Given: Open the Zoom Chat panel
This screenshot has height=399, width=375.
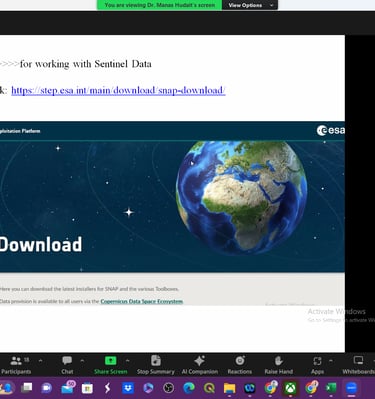Looking at the screenshot, I should point(67,365).
